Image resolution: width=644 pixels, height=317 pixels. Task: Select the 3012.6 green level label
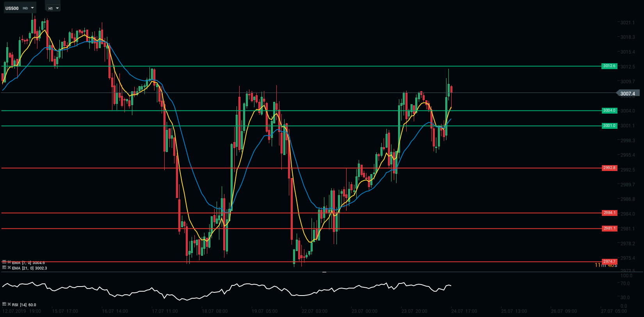click(x=609, y=66)
